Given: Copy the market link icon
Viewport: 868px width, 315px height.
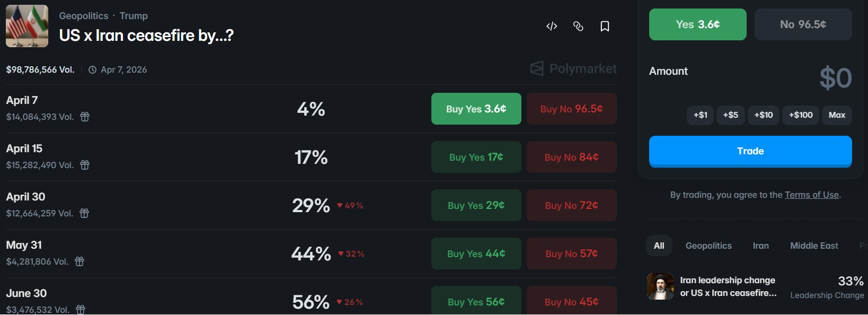Looking at the screenshot, I should [x=578, y=26].
